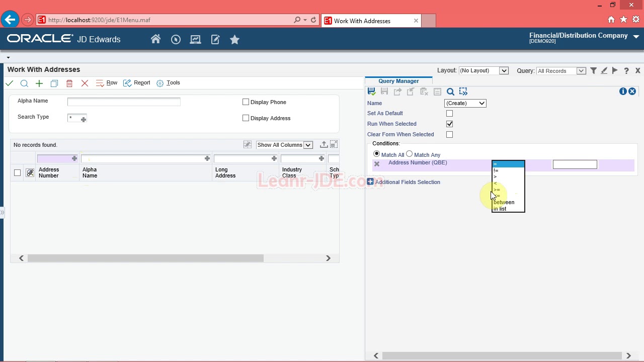Screen dimensions: 644x362
Task: Click the Find magnifier in form toolbar
Action: point(24,83)
